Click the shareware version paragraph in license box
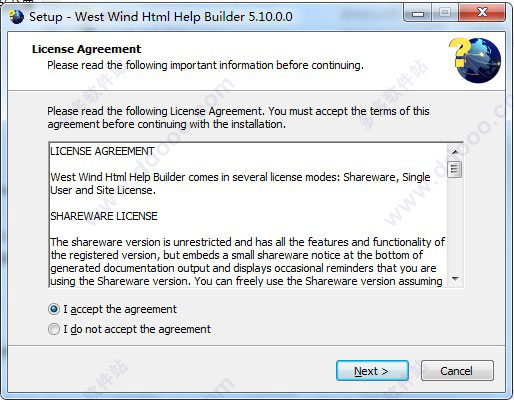 (x=248, y=261)
